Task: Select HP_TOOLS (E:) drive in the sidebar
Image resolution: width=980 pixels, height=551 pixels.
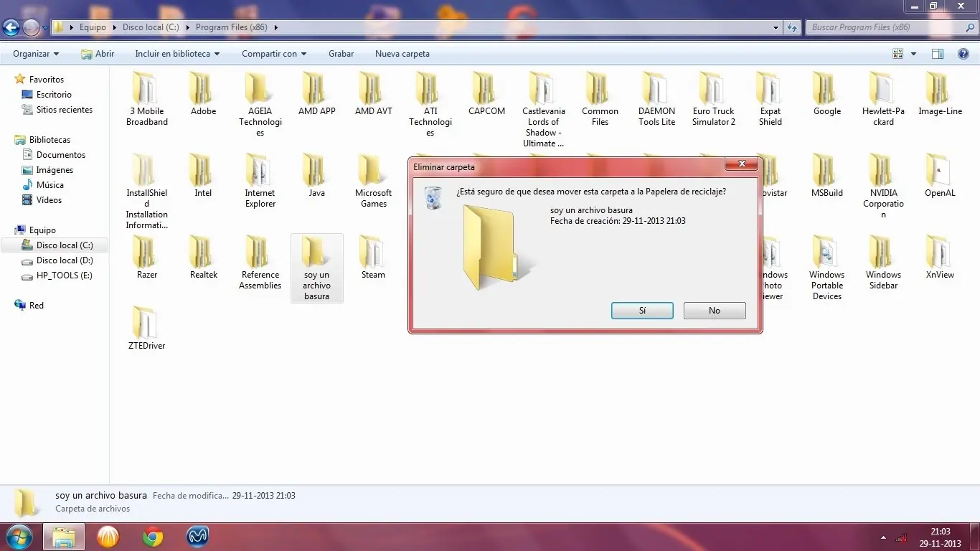Action: 65,275
